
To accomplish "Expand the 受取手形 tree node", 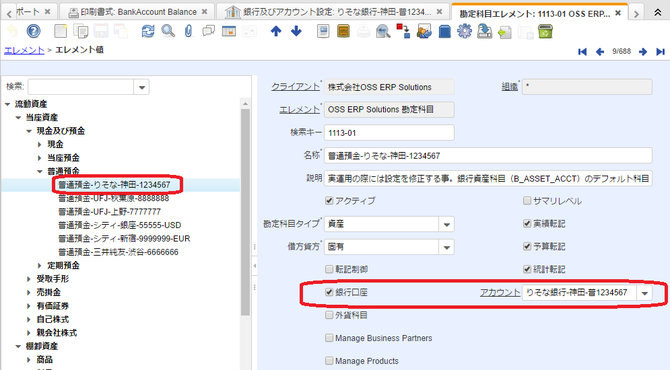I will (29, 279).
